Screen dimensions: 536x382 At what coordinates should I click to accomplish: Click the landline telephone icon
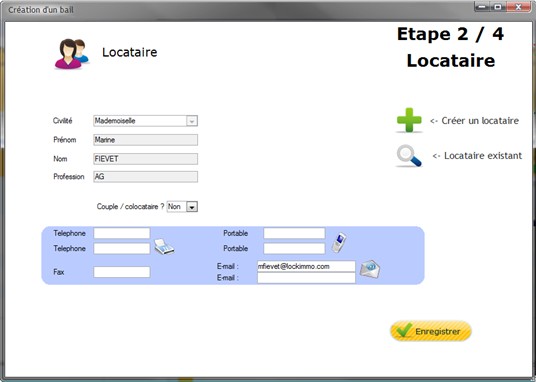tap(164, 247)
